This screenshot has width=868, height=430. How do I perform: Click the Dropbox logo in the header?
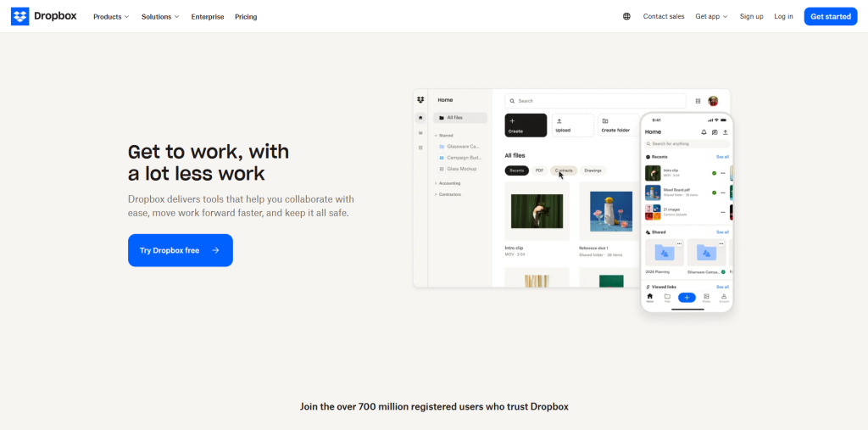(x=44, y=16)
